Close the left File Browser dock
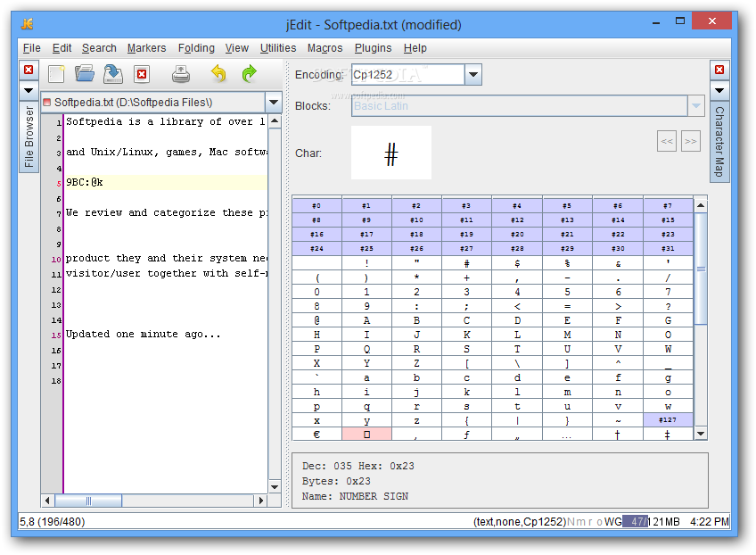 coord(29,70)
